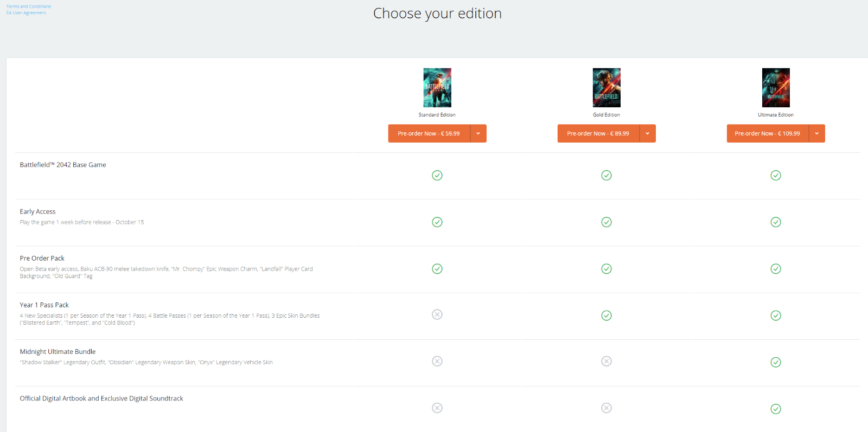This screenshot has width=868, height=432.
Task: Click Standard Edition Year 1 Pass X icon
Action: tap(437, 314)
